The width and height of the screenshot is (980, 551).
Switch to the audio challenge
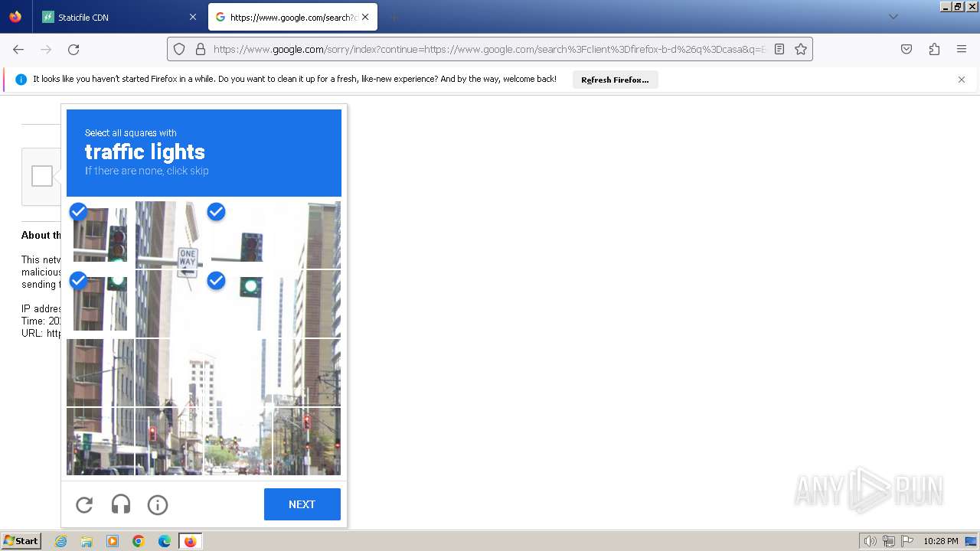click(x=121, y=504)
